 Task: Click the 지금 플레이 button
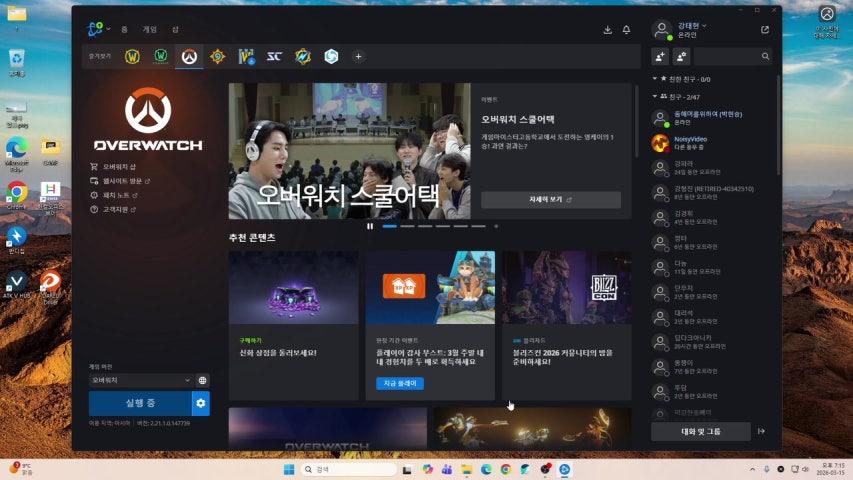[x=400, y=383]
